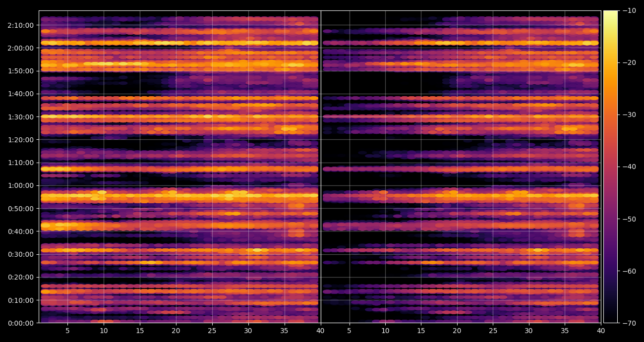Click the 1:10:00 time axis label
The height and width of the screenshot is (342, 644).
click(21, 163)
